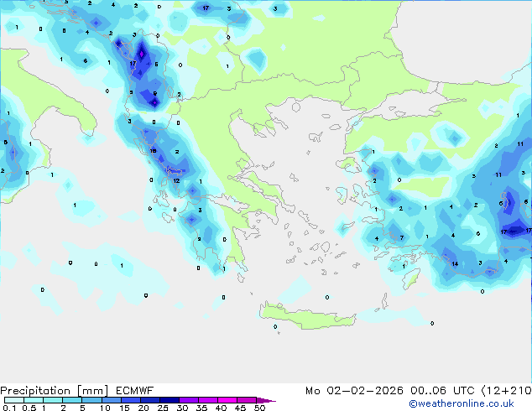This screenshot has height=411, width=532.
Task: Click the '00..06 UTC' time range text
Action: tap(442, 391)
